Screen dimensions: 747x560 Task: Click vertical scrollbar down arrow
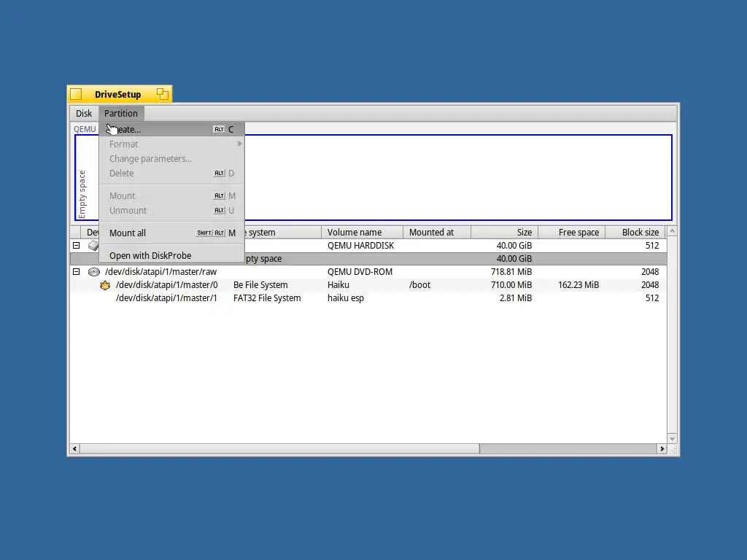coord(672,438)
